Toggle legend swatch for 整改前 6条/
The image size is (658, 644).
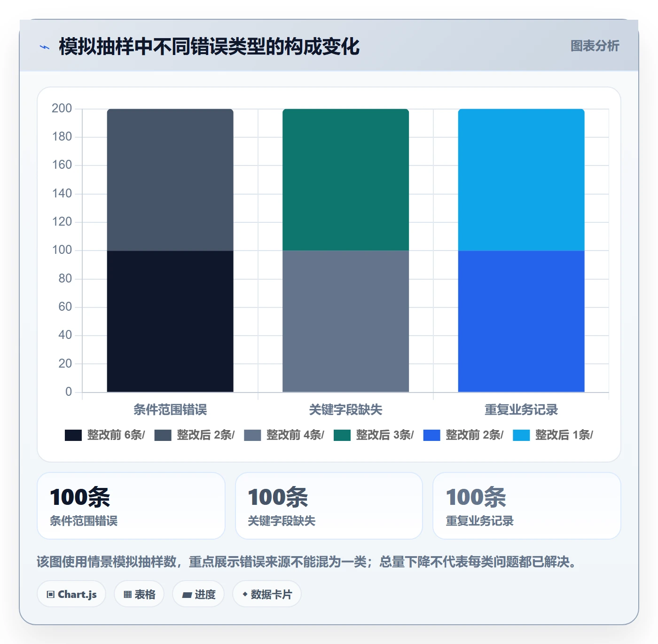pyautogui.click(x=73, y=435)
